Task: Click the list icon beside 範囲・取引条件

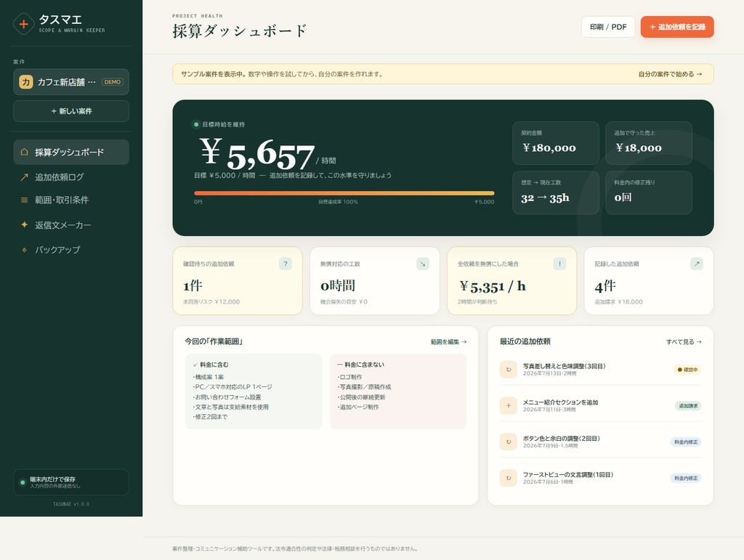Action: coord(24,200)
